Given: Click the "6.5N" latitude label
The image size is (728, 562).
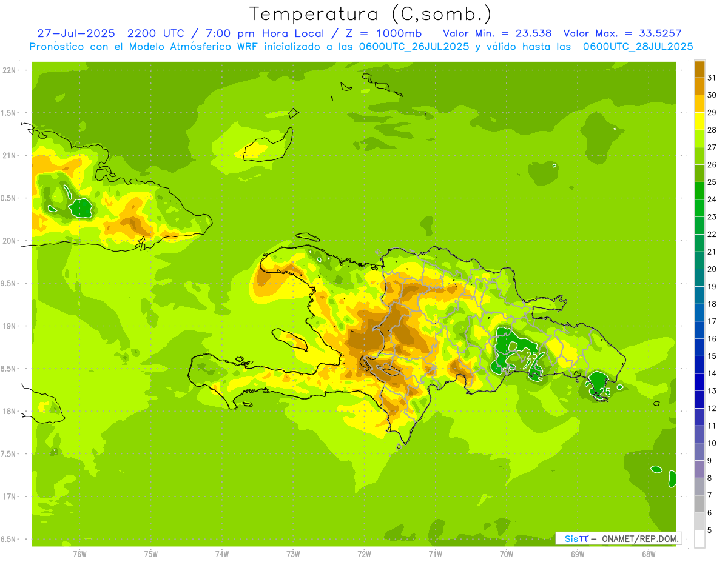Looking at the screenshot, I should 8,539.
